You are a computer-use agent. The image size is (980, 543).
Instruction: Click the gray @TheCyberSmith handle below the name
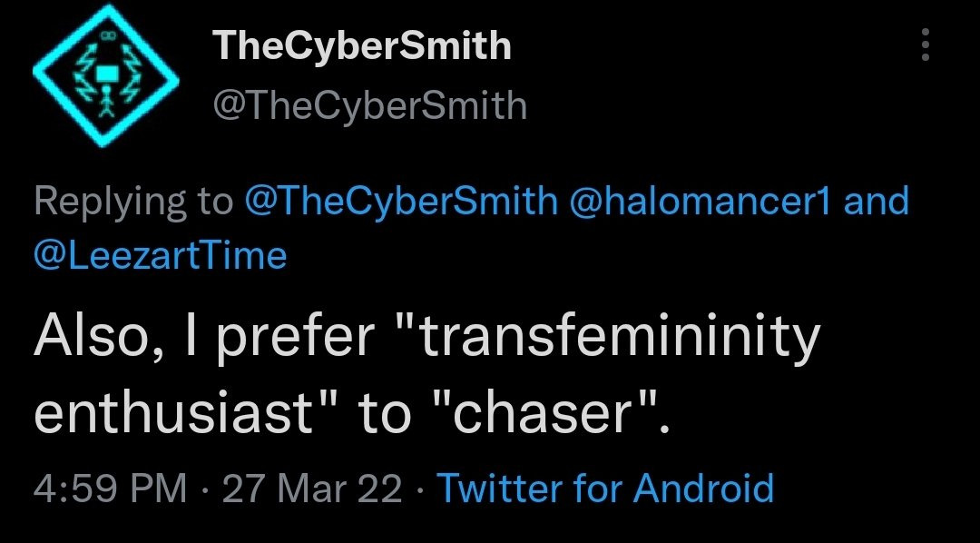(370, 105)
